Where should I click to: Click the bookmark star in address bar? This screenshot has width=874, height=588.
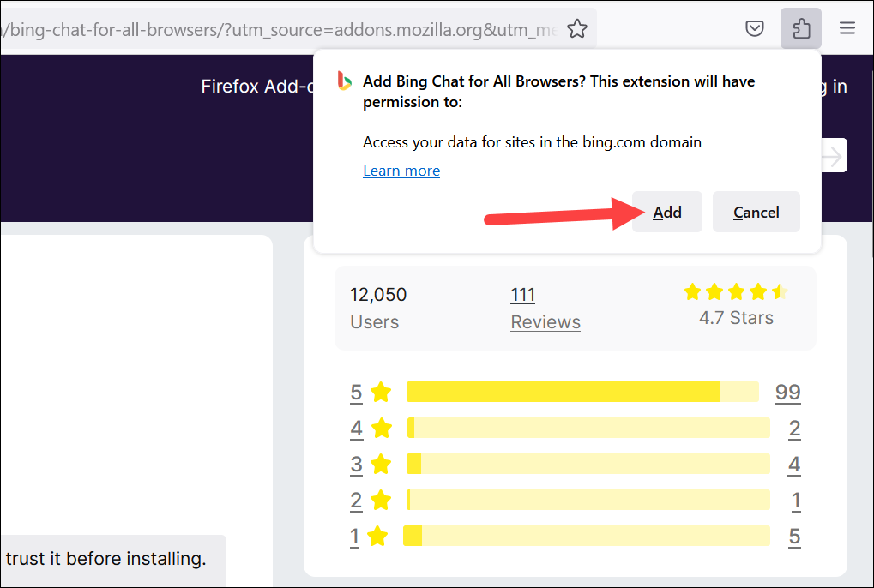(576, 28)
